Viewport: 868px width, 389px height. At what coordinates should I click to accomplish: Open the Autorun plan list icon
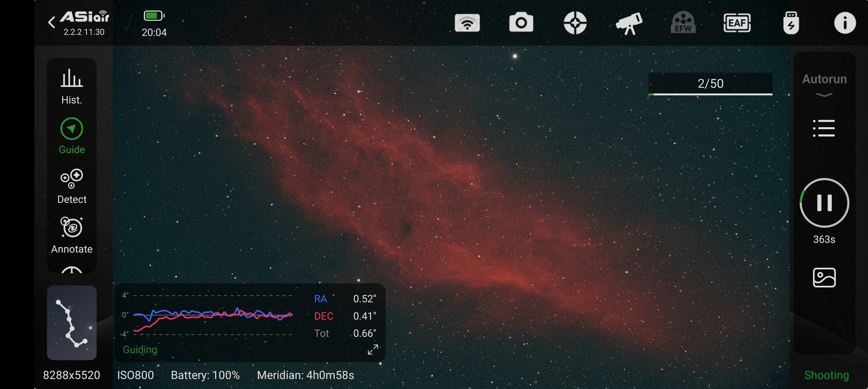point(824,128)
